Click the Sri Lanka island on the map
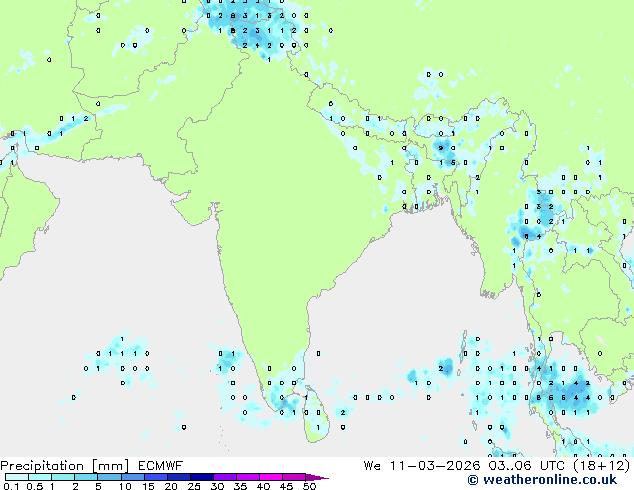This screenshot has height=490, width=634. point(317,416)
